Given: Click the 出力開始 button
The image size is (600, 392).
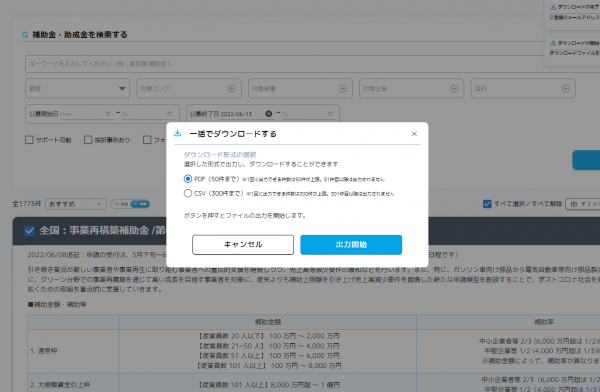Looking at the screenshot, I should [x=351, y=245].
